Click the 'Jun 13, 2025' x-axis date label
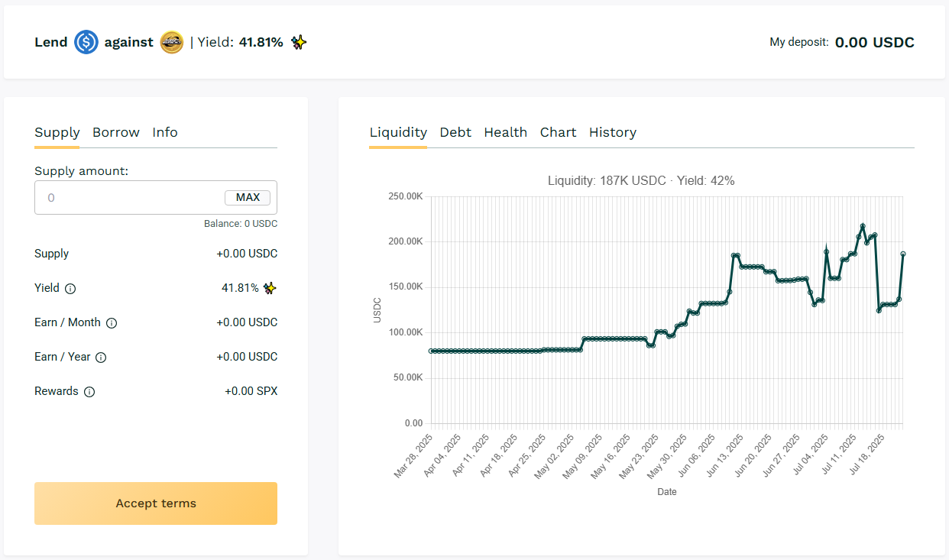 tap(724, 456)
